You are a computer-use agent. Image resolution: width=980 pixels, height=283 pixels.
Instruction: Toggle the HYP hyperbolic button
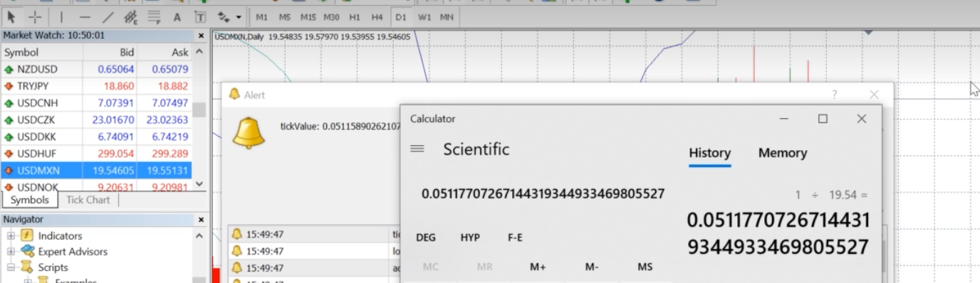coord(470,237)
